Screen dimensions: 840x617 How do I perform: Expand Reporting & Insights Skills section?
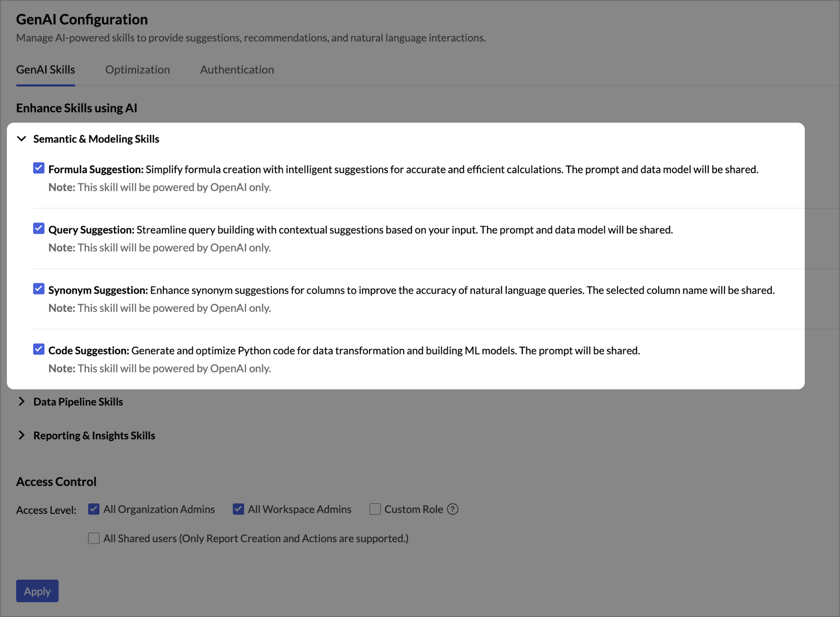[x=21, y=435]
